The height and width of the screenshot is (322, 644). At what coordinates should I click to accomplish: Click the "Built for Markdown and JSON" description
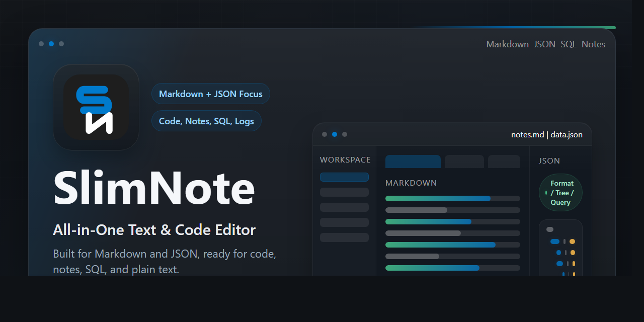pos(165,261)
